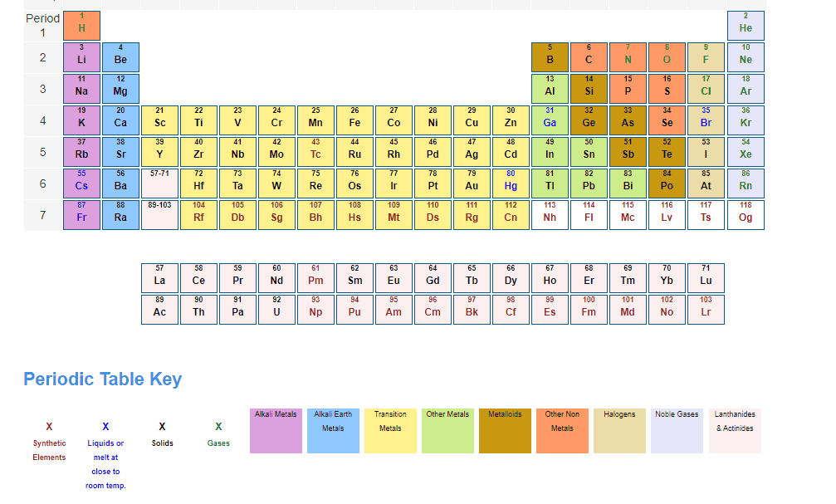Select the Gold (Au) element tile
The image size is (836, 504).
tap(472, 183)
